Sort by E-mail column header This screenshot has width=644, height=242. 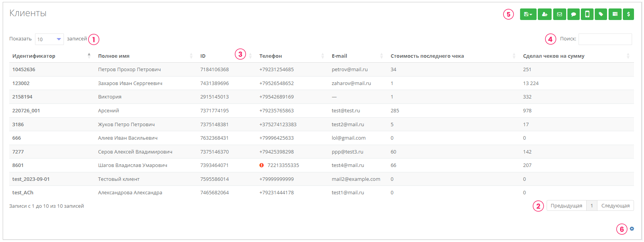(x=358, y=56)
